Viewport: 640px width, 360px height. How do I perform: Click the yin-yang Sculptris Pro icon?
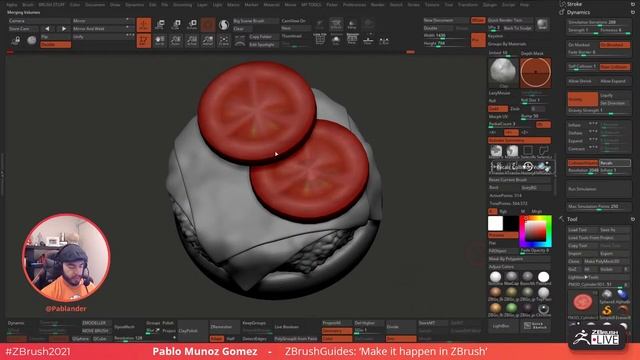[x=224, y=25]
